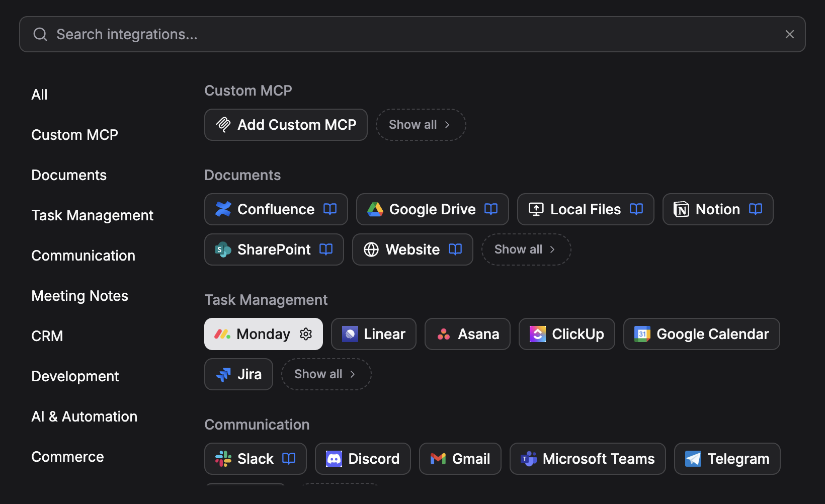The image size is (825, 504).
Task: Select the Discord integration
Action: (363, 458)
